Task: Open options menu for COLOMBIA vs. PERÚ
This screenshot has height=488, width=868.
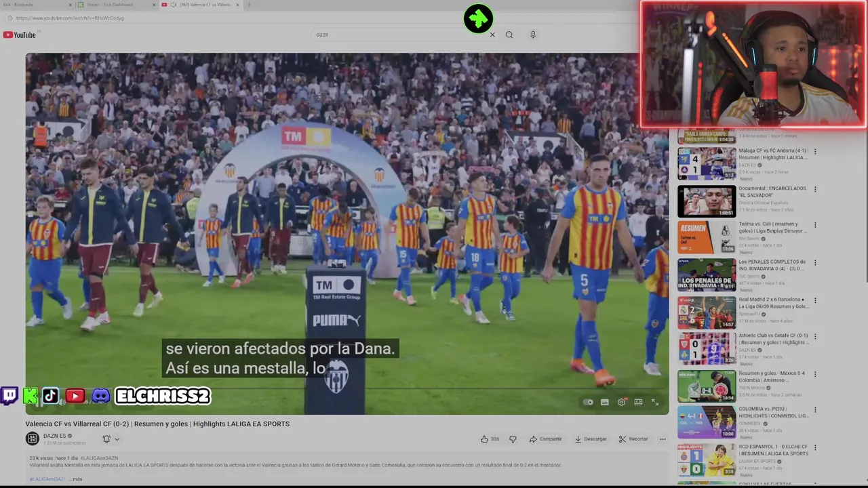Action: (815, 411)
